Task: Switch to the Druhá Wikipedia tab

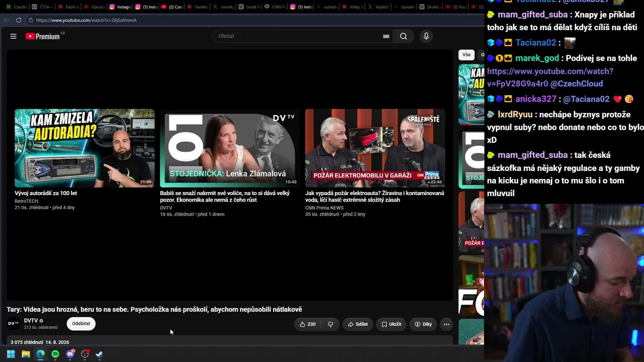Action: [430, 7]
